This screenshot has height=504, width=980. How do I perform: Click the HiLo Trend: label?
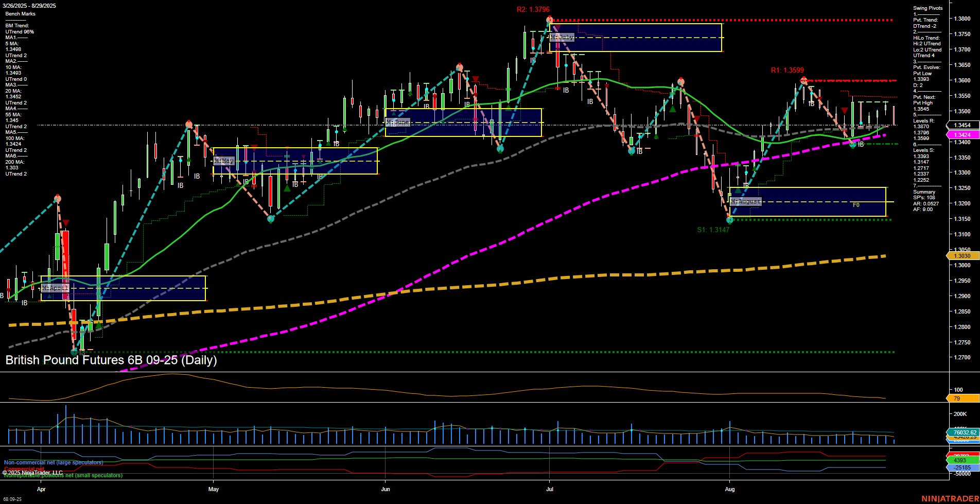[926, 38]
